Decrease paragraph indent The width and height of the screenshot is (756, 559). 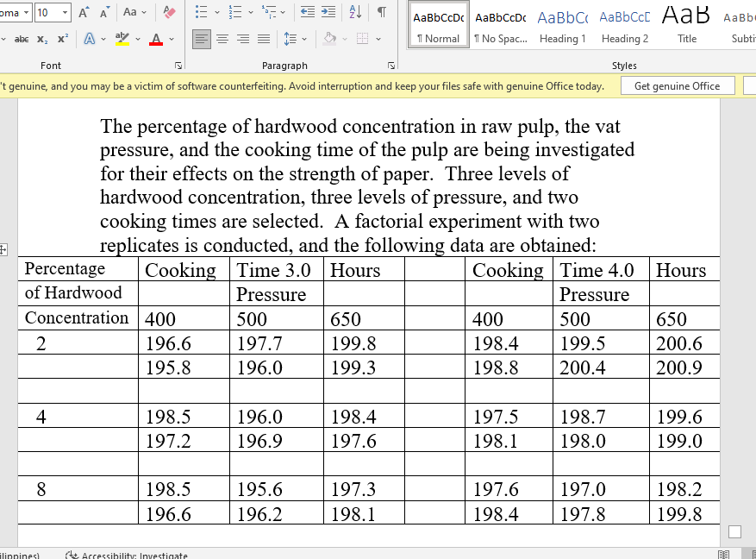307,12
